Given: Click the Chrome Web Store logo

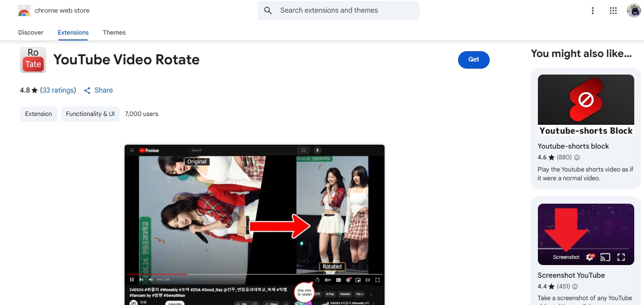Looking at the screenshot, I should pyautogui.click(x=24, y=11).
